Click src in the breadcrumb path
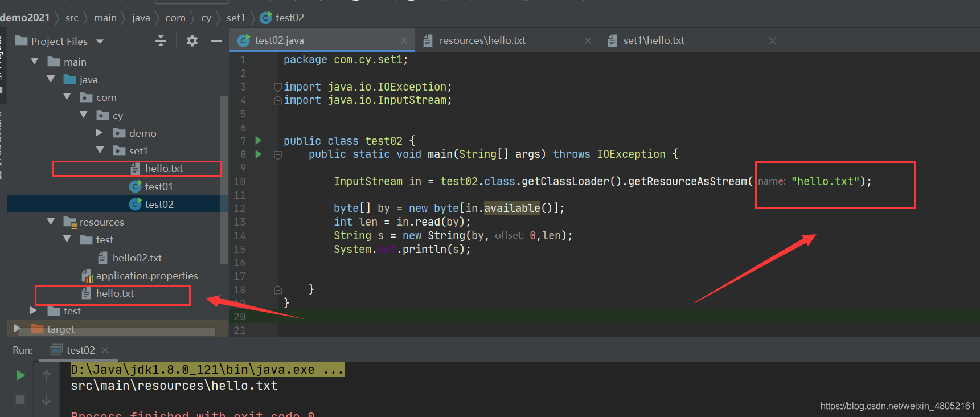980x417 pixels. [72, 18]
